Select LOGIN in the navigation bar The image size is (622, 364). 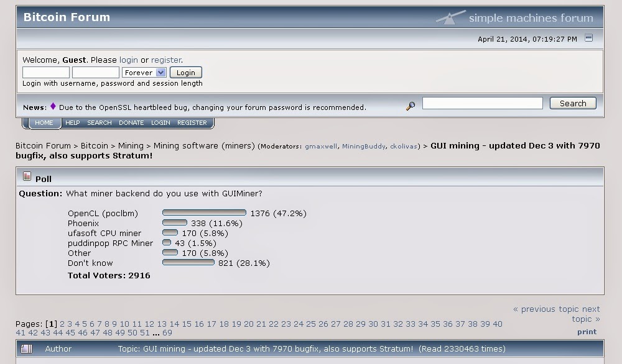coord(160,123)
